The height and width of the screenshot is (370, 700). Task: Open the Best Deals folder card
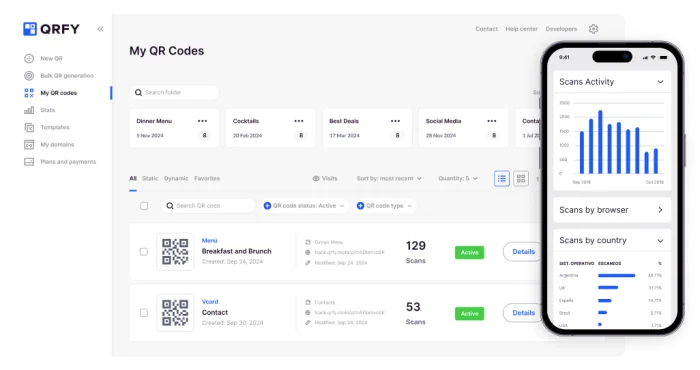click(367, 128)
